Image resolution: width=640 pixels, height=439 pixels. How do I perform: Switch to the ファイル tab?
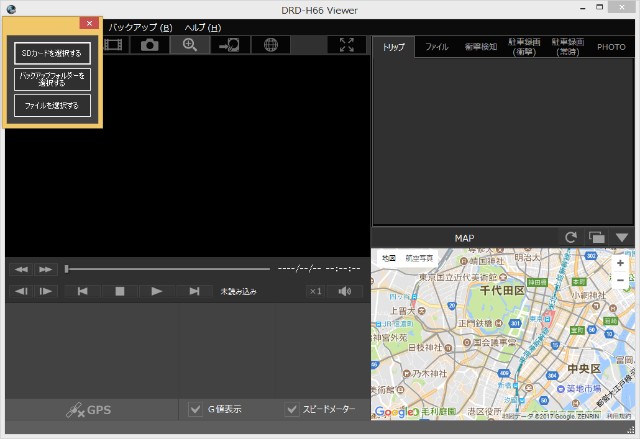coord(437,47)
